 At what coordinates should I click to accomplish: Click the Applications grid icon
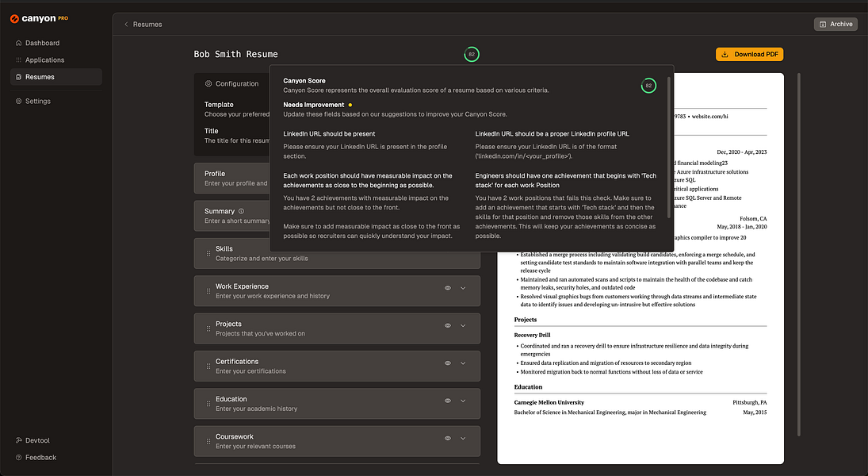[19, 59]
